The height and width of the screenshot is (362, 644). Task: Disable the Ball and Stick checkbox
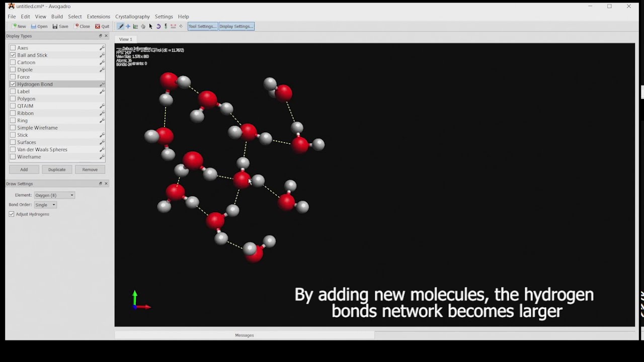(x=13, y=55)
